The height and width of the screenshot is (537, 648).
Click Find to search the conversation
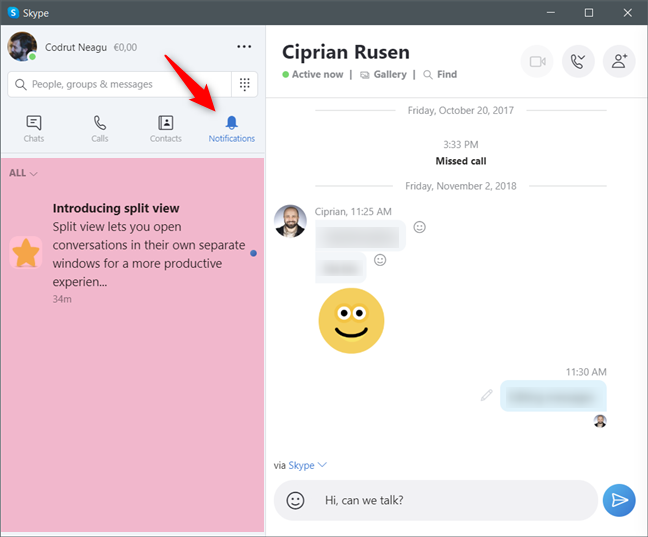point(441,74)
